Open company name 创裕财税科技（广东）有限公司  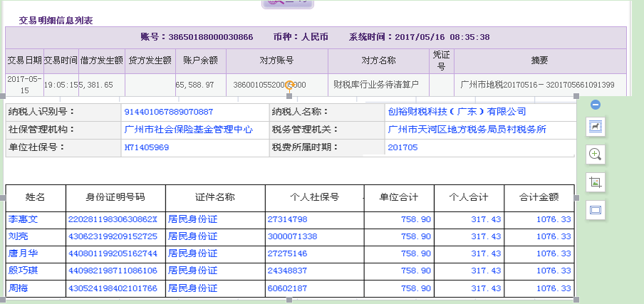(x=457, y=112)
